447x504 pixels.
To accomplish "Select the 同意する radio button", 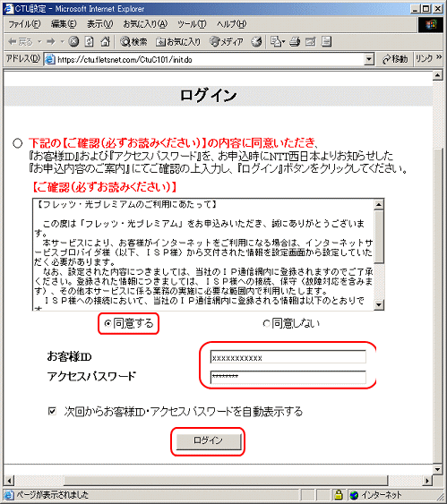I will pos(108,323).
